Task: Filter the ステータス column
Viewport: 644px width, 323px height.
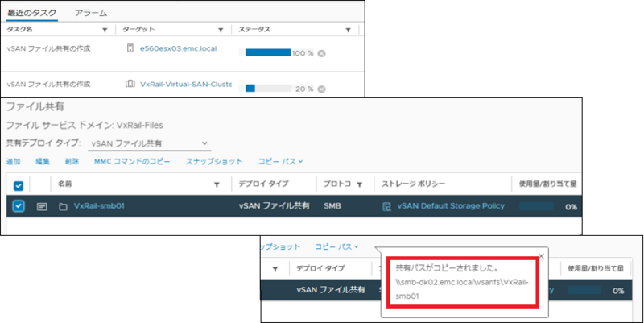Action: [x=348, y=30]
